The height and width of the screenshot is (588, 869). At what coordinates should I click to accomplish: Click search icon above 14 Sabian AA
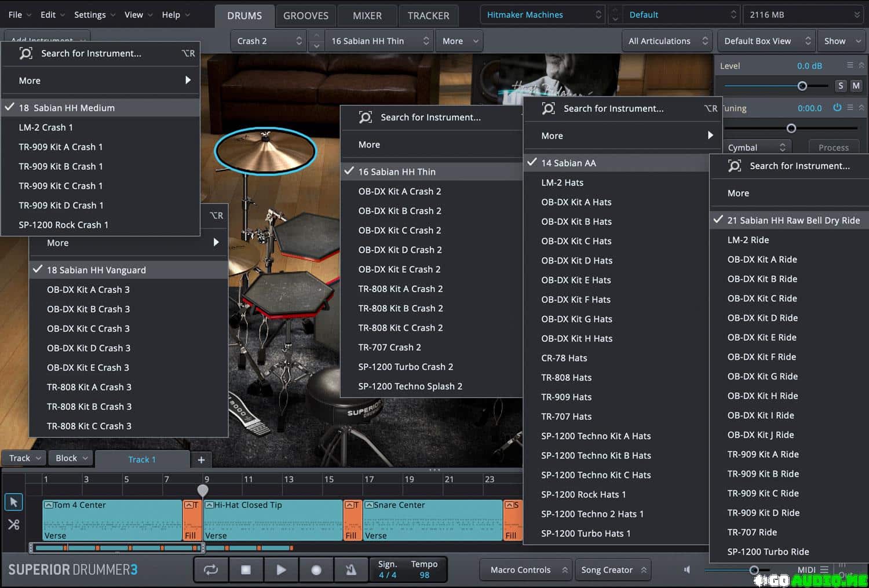[x=548, y=108]
